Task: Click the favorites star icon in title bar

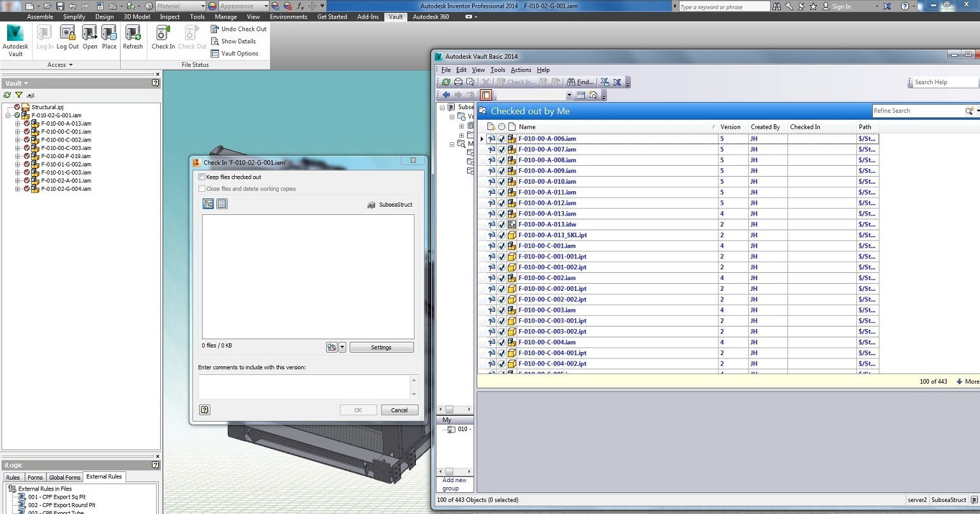Action: pos(813,6)
